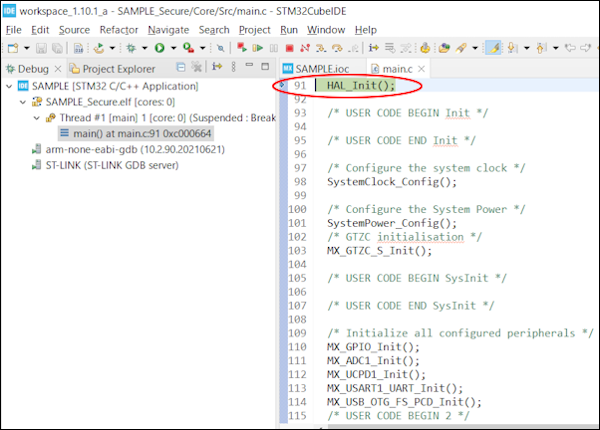Switch to the Project Explorer tab

[x=117, y=69]
